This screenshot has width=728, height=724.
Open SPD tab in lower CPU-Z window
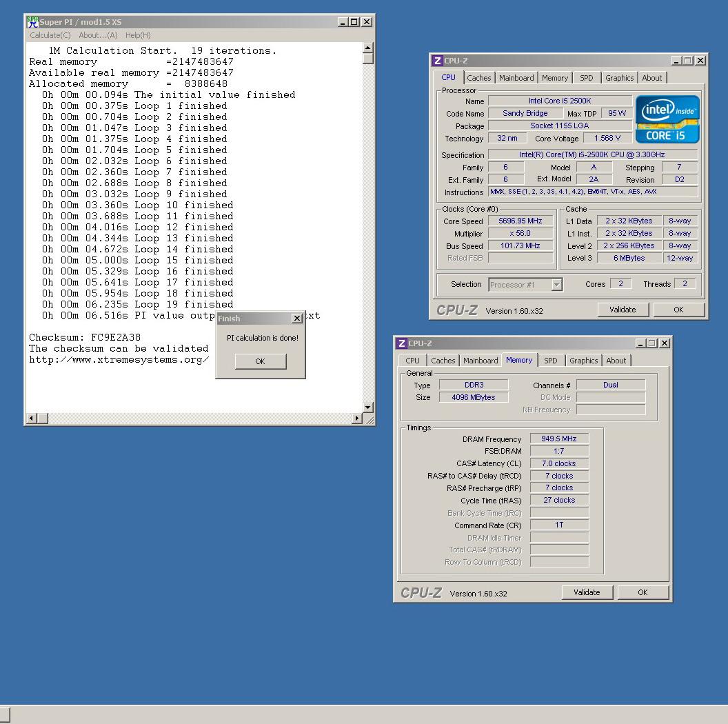click(x=551, y=361)
